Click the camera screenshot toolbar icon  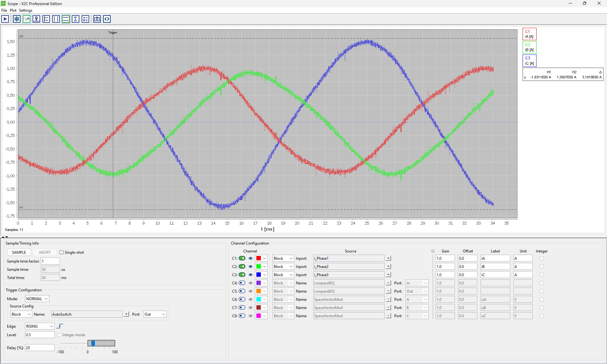tap(97, 19)
